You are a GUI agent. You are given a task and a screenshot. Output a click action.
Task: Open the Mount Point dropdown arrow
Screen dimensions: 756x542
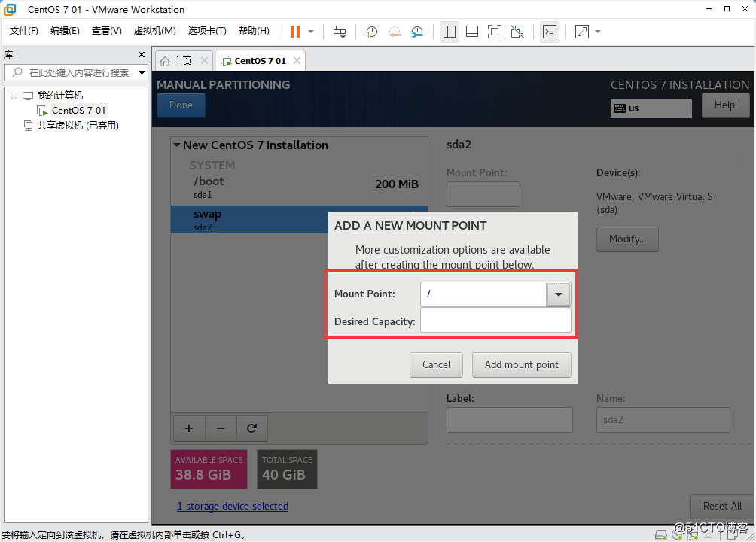coord(558,294)
